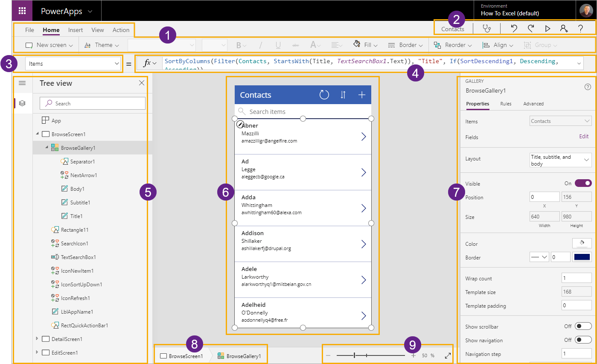Enable Show scrollbar
The height and width of the screenshot is (364, 597).
pyautogui.click(x=582, y=326)
